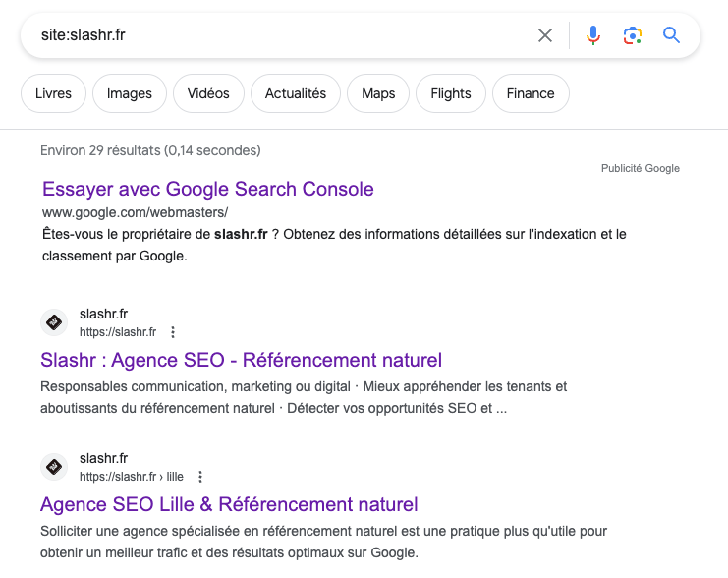
Task: Open three-dot options for slashr.fr result
Action: point(174,332)
